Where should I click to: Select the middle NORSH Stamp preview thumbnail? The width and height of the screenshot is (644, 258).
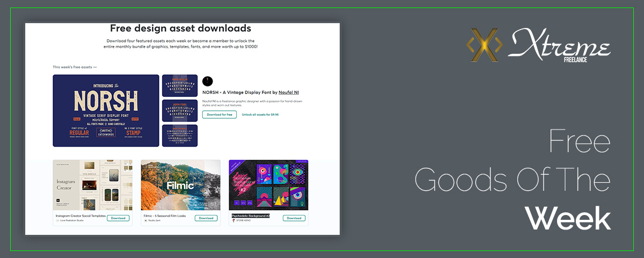pyautogui.click(x=180, y=111)
